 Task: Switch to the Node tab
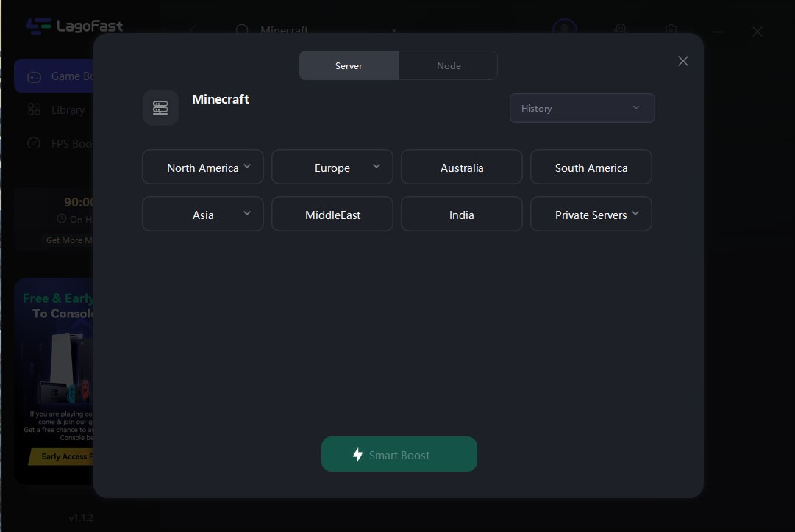tap(449, 65)
